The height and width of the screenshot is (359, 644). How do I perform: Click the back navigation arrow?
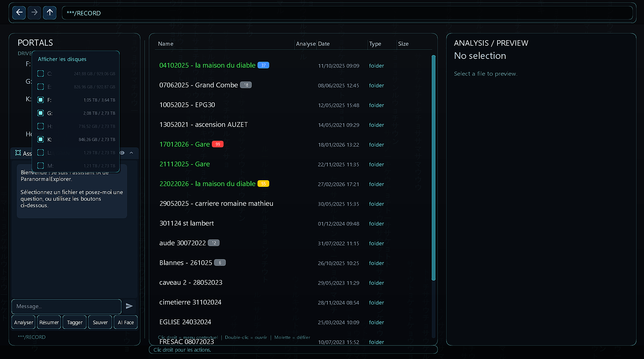[19, 13]
